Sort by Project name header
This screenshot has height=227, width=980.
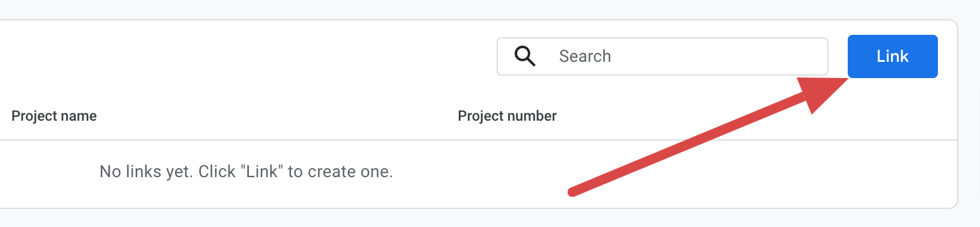pyautogui.click(x=54, y=116)
